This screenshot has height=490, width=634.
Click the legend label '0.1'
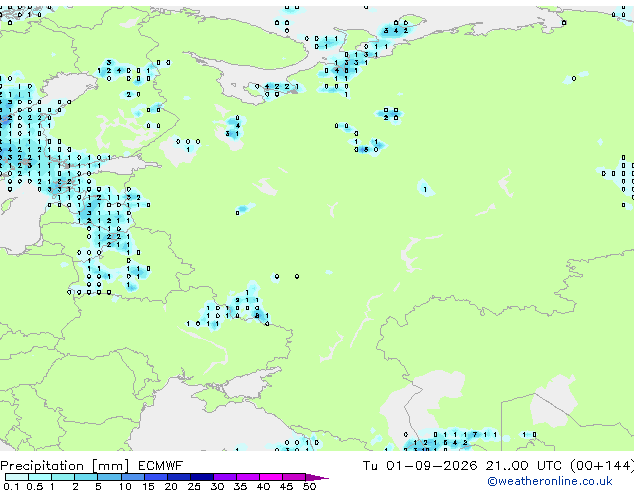11,486
